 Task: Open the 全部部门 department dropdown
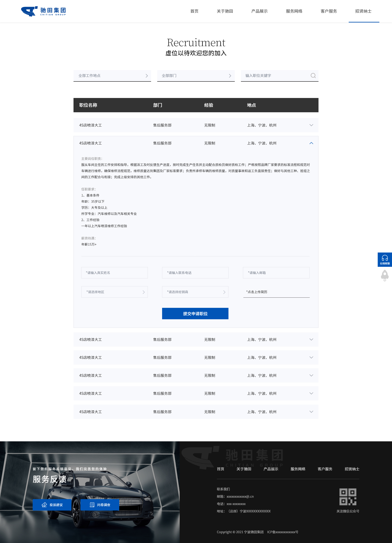pos(196,76)
